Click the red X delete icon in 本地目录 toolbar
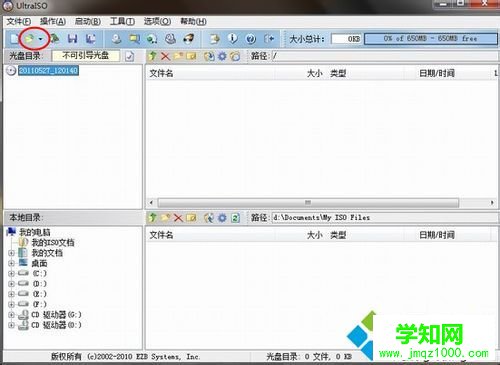 coord(178,218)
